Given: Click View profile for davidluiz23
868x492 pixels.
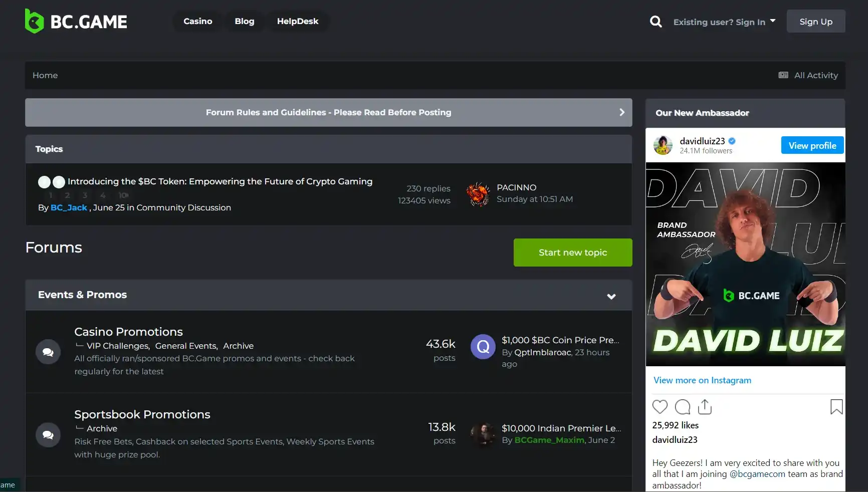Looking at the screenshot, I should pos(812,145).
